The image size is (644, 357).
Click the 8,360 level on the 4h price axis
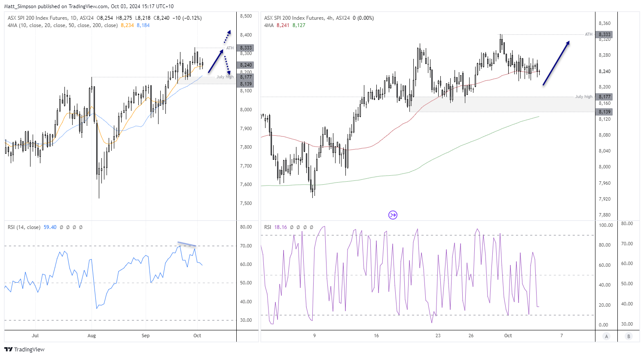point(604,23)
